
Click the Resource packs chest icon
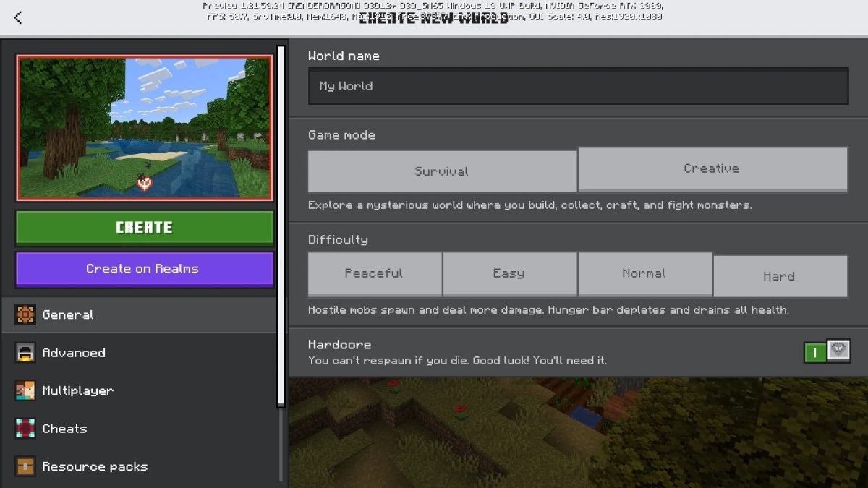click(25, 466)
